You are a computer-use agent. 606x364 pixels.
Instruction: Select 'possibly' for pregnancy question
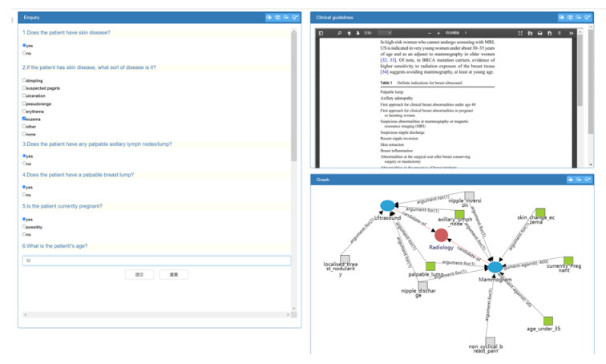point(24,226)
